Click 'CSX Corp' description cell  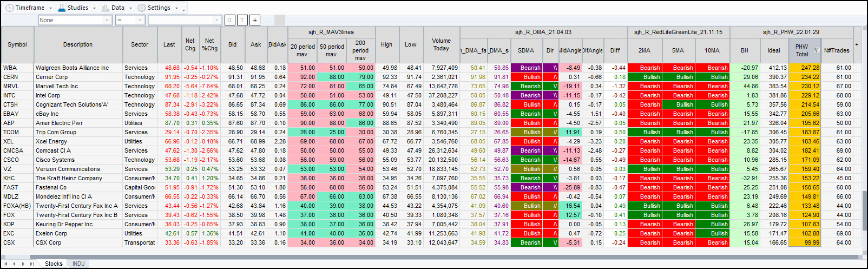point(78,242)
